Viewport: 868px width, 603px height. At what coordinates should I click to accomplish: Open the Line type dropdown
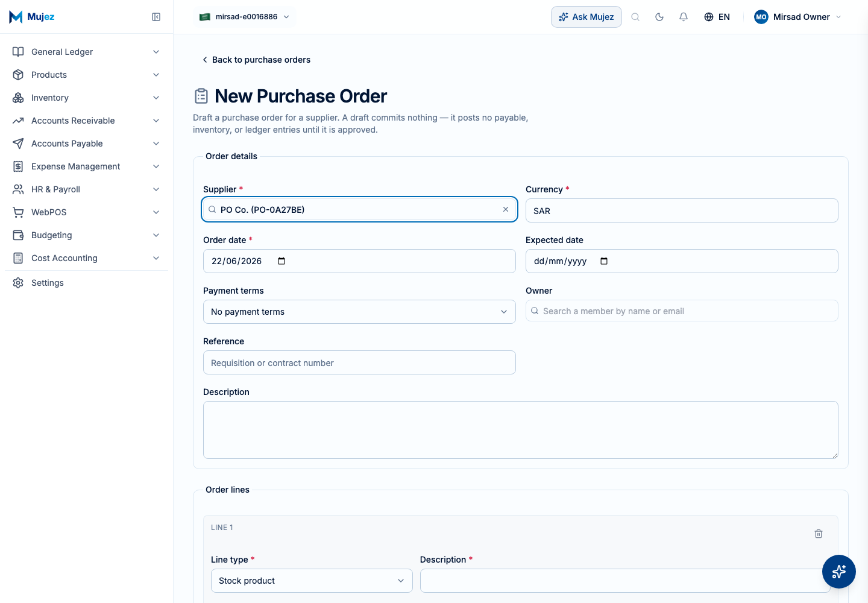click(312, 581)
